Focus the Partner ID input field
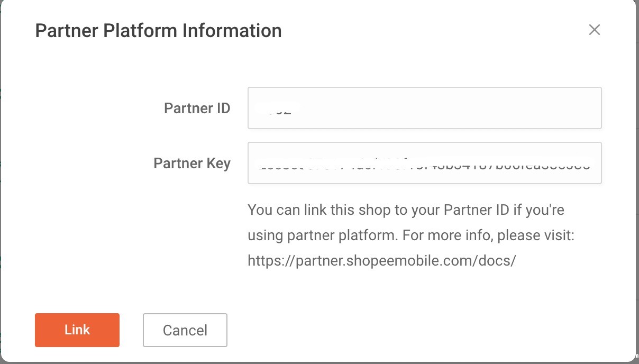The width and height of the screenshot is (639, 364). pyautogui.click(x=424, y=108)
